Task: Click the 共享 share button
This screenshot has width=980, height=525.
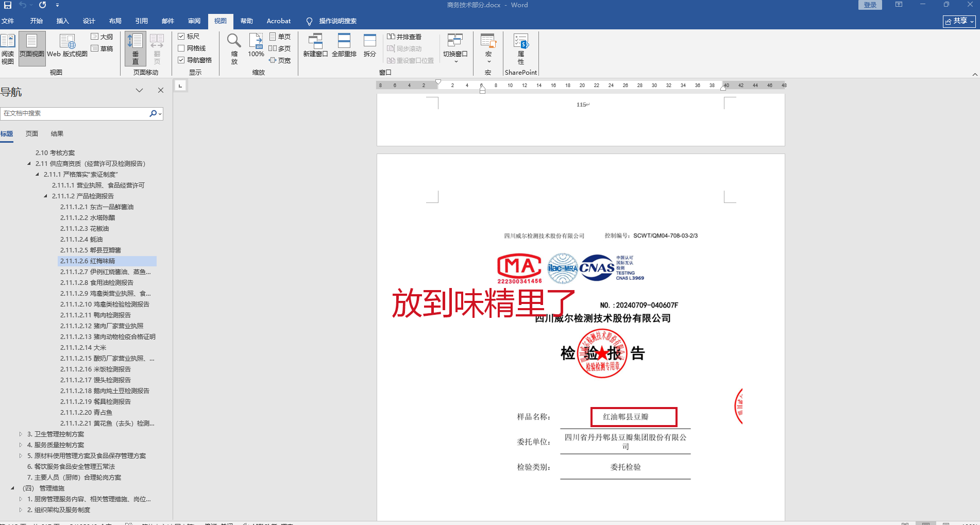Action: [959, 21]
